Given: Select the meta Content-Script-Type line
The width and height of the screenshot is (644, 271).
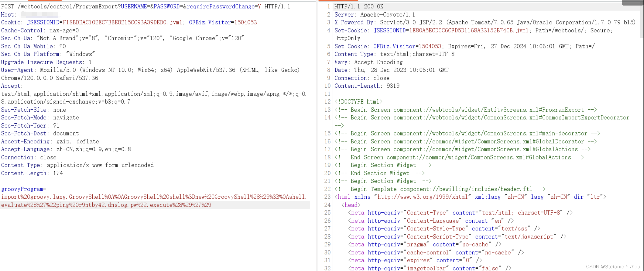Looking at the screenshot, I should pyautogui.click(x=457, y=237).
